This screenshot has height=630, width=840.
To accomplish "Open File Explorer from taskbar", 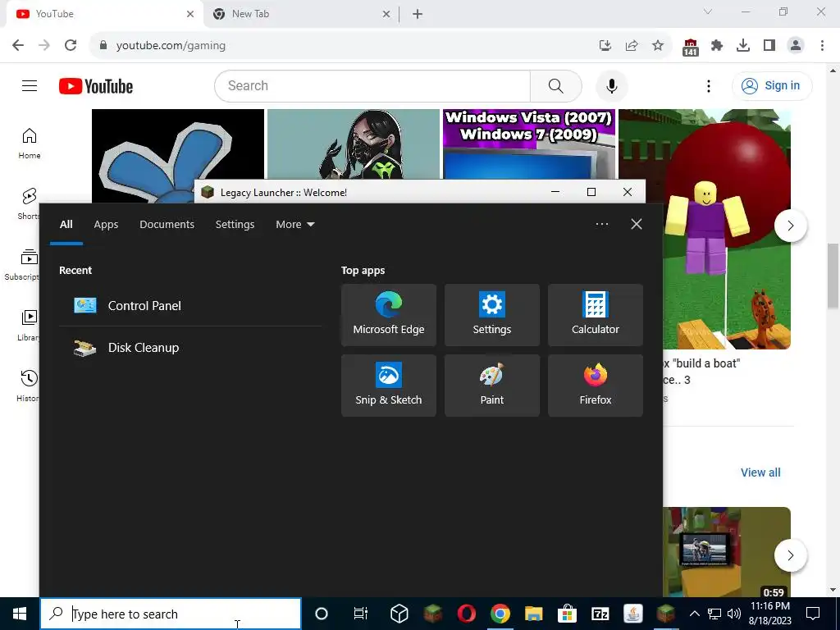I will (533, 614).
